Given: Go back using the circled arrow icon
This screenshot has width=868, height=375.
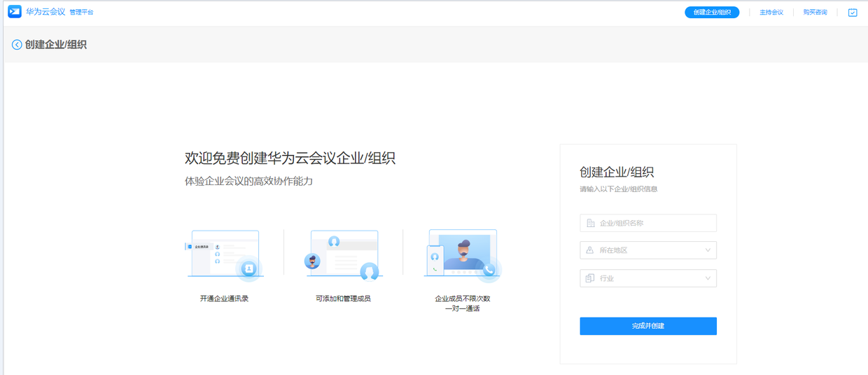Looking at the screenshot, I should click(17, 45).
